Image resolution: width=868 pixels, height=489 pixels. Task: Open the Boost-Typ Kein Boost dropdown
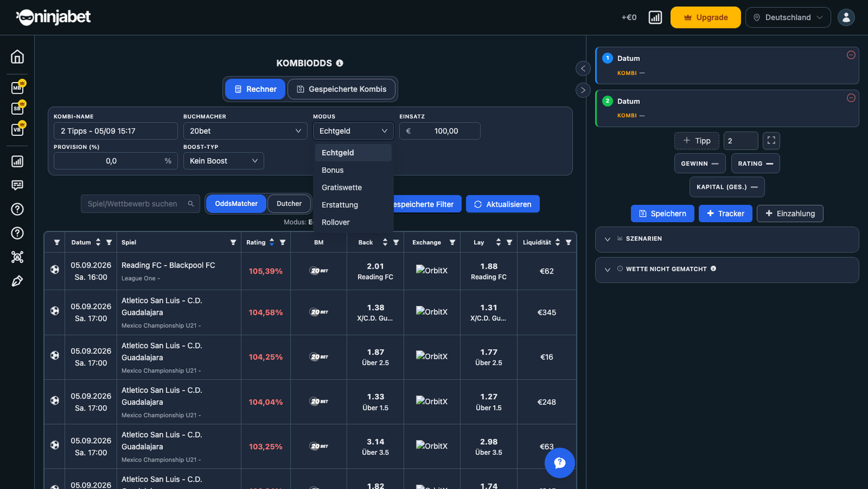(x=224, y=161)
